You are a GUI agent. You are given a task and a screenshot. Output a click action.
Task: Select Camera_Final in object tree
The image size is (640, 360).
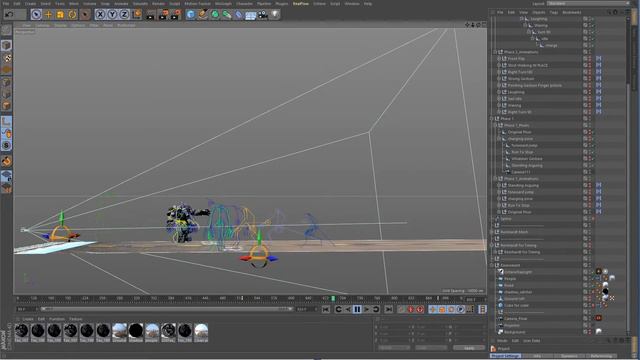[516, 318]
